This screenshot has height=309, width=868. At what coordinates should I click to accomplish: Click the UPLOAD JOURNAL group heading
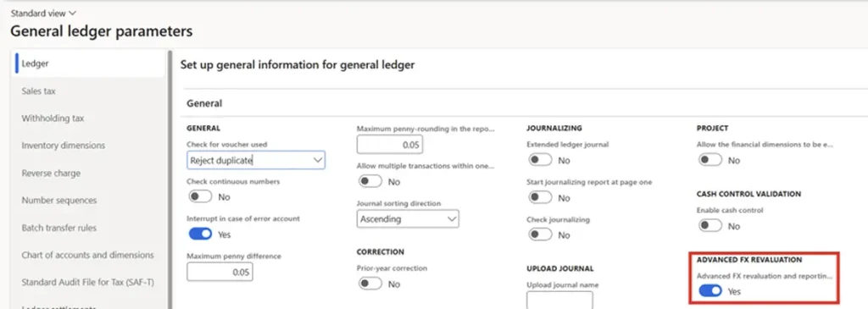coord(559,268)
